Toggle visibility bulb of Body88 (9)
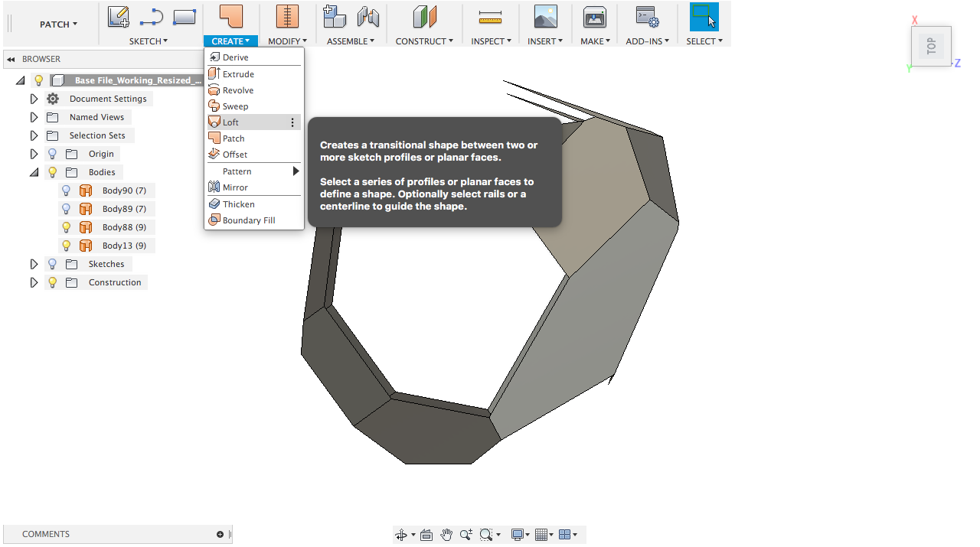Viewport: 980px width, 547px height. [x=67, y=227]
